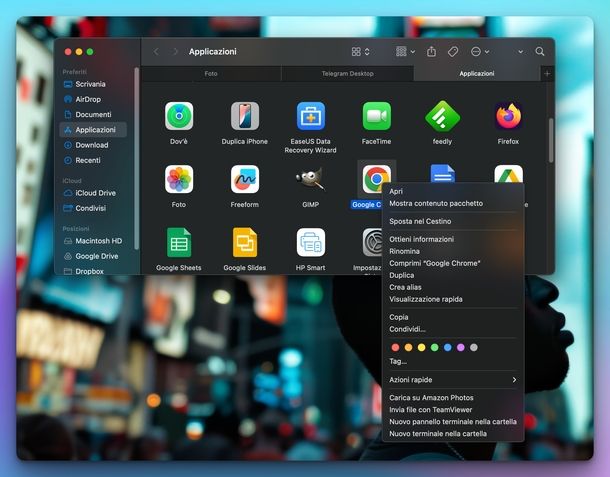Image resolution: width=610 pixels, height=477 pixels.
Task: Switch to the Foto tab
Action: (x=211, y=74)
